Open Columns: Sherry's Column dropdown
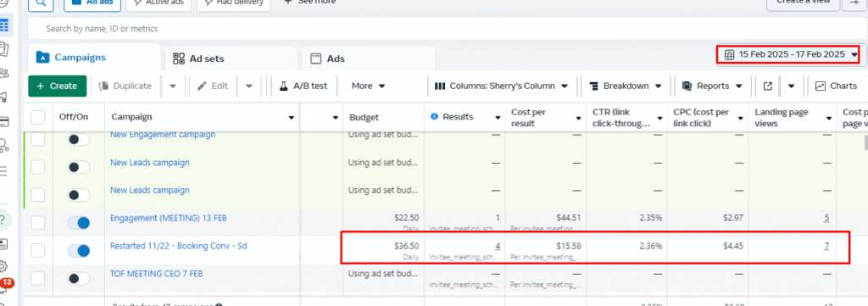The width and height of the screenshot is (868, 306). pos(502,86)
